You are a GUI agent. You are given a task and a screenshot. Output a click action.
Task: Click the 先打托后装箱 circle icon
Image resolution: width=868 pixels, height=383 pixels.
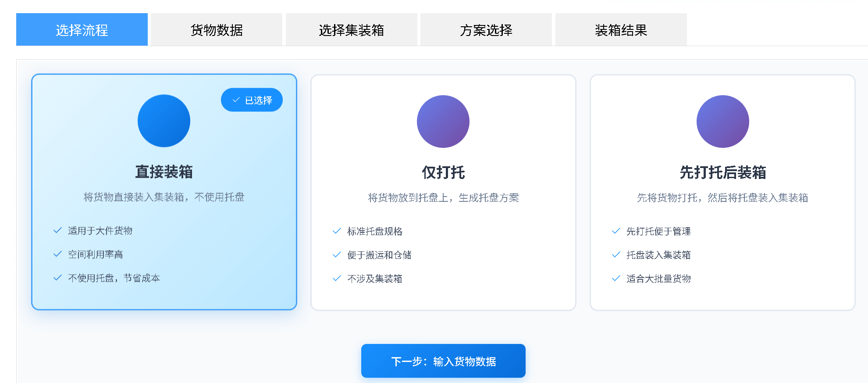click(x=722, y=121)
